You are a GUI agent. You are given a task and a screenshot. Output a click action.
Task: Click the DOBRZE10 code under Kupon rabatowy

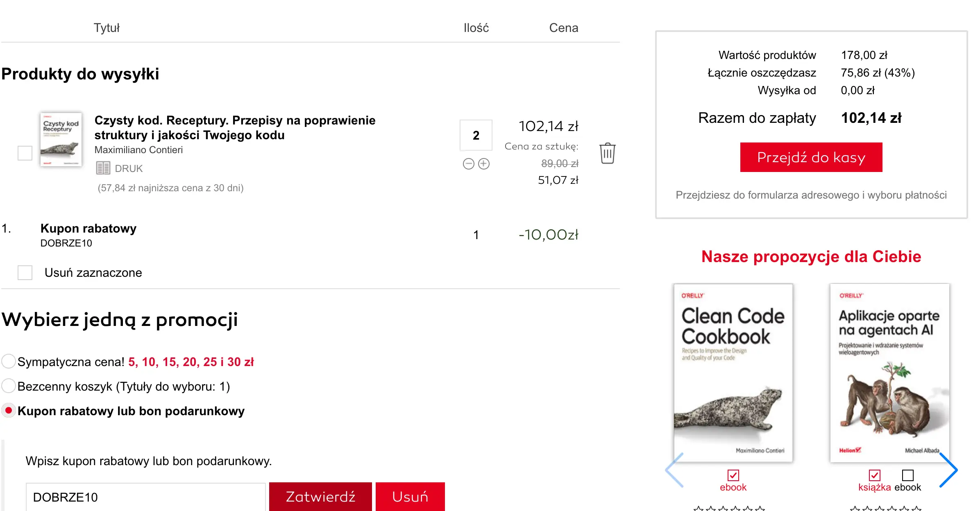pyautogui.click(x=66, y=243)
